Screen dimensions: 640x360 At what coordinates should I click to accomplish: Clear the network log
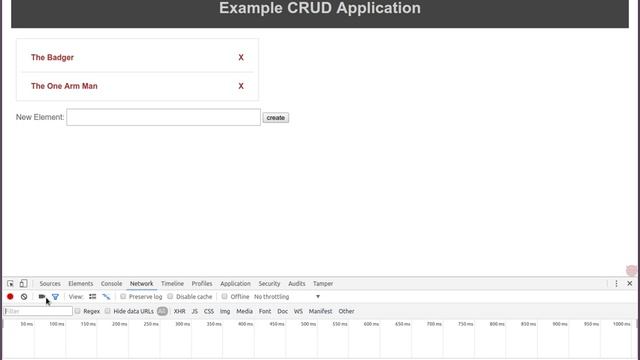[24, 297]
